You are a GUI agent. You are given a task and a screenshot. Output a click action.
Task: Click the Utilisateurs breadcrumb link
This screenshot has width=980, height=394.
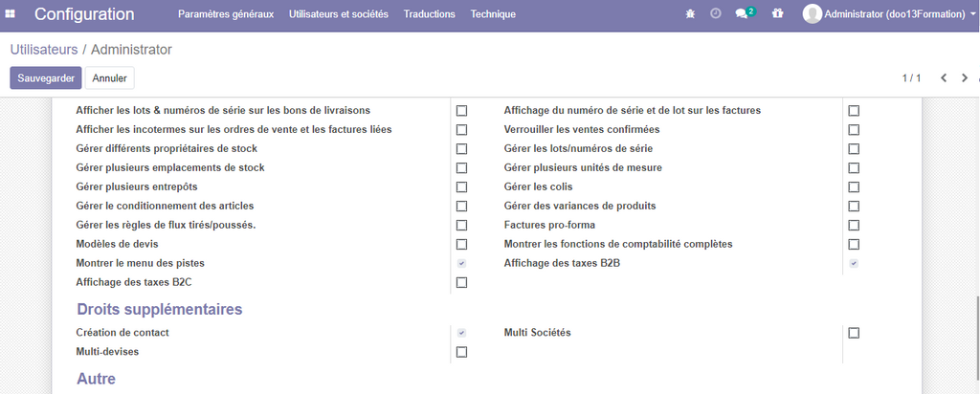42,50
